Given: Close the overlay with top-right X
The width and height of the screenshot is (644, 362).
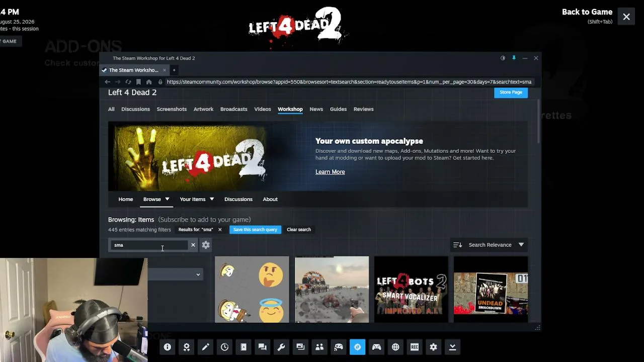Looking at the screenshot, I should point(626,17).
